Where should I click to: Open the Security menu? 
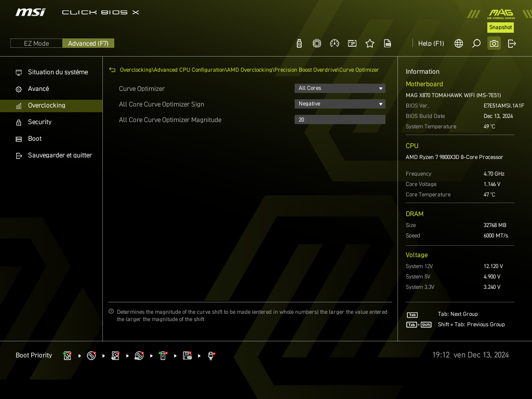click(39, 122)
